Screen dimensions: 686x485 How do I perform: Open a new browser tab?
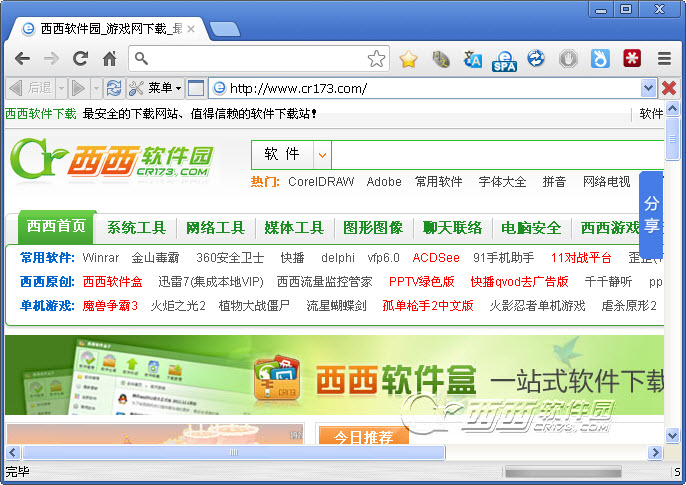pyautogui.click(x=224, y=29)
